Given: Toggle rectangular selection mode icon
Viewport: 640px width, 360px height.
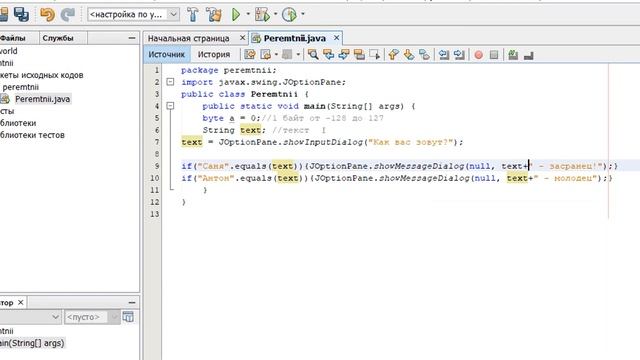Looking at the screenshot, I should [375, 54].
